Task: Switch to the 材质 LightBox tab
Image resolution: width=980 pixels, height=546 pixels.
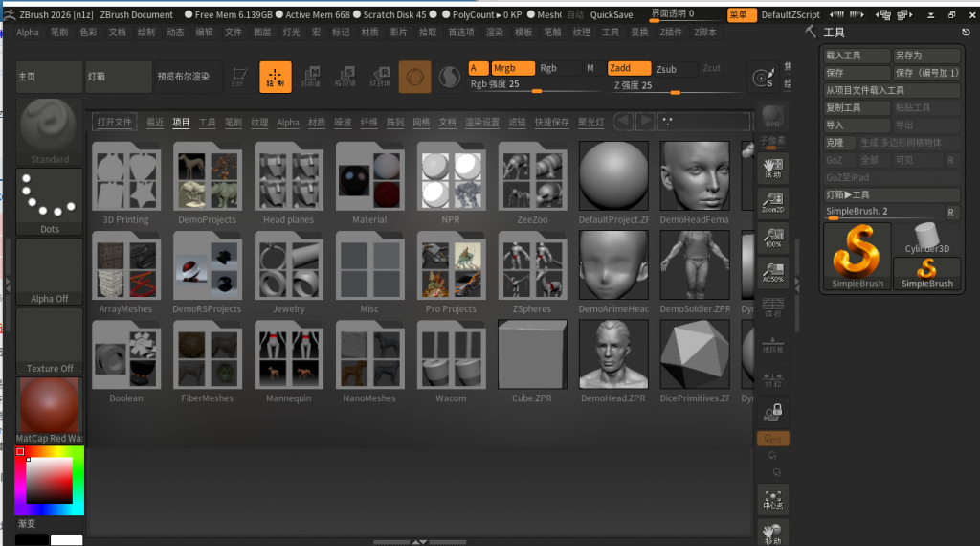Action: point(317,122)
